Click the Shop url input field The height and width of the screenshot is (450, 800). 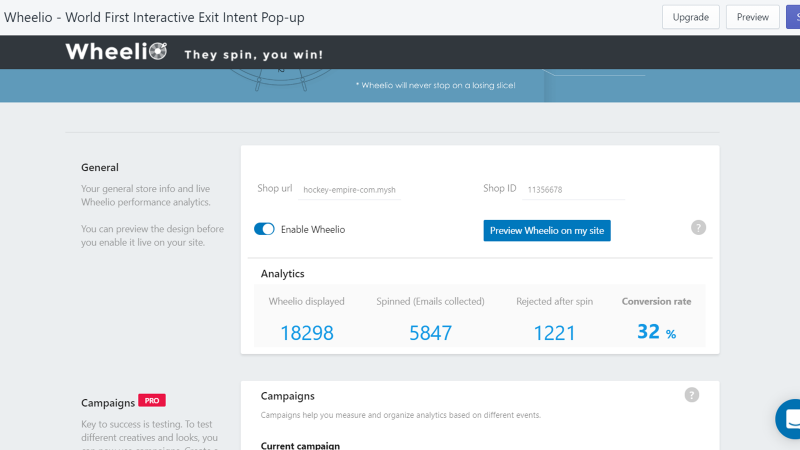coord(349,190)
